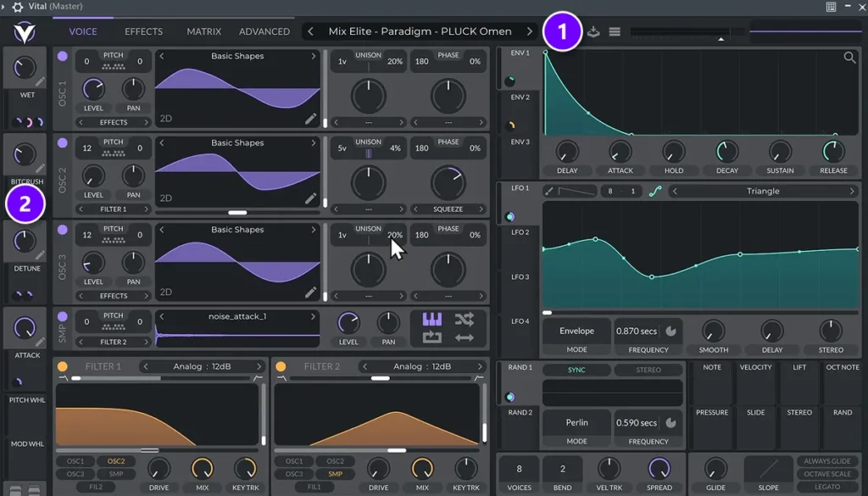Viewport: 868px width, 496px height.
Task: Click the Vital logo icon
Action: [x=25, y=32]
